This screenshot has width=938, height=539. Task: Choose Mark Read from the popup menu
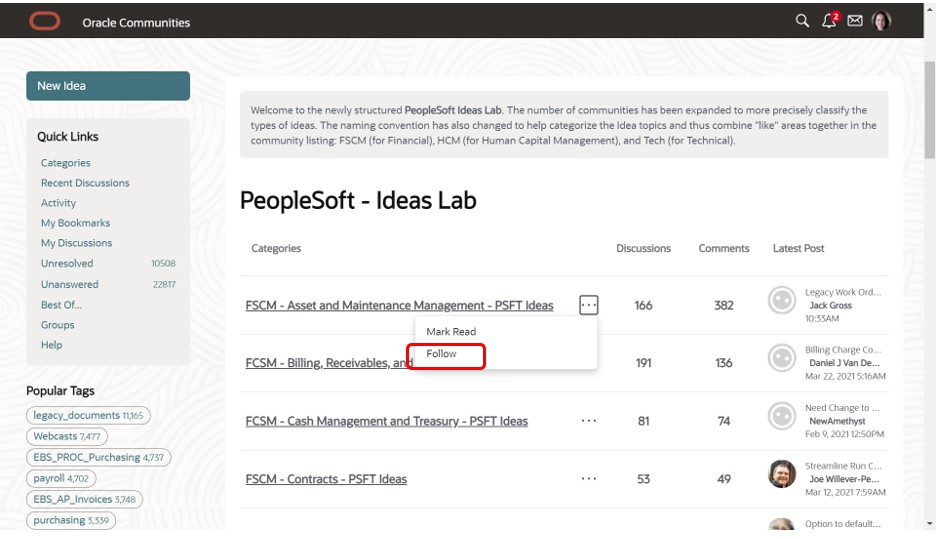pyautogui.click(x=451, y=332)
